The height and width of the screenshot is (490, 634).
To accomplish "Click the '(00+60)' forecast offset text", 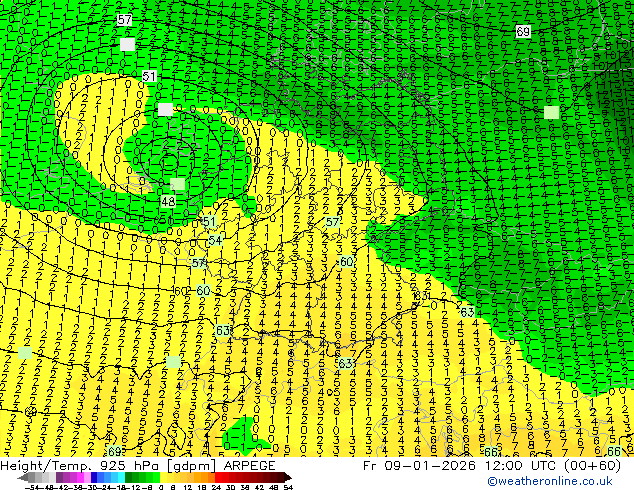I will pyautogui.click(x=594, y=466).
